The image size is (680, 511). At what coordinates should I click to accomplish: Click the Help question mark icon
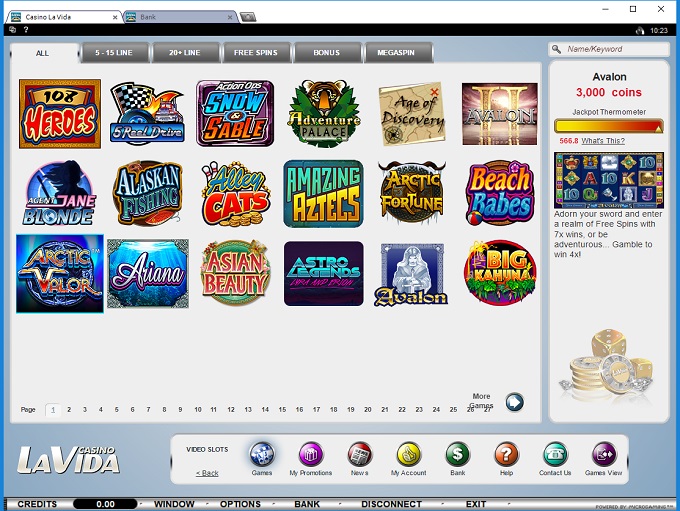[x=507, y=456]
